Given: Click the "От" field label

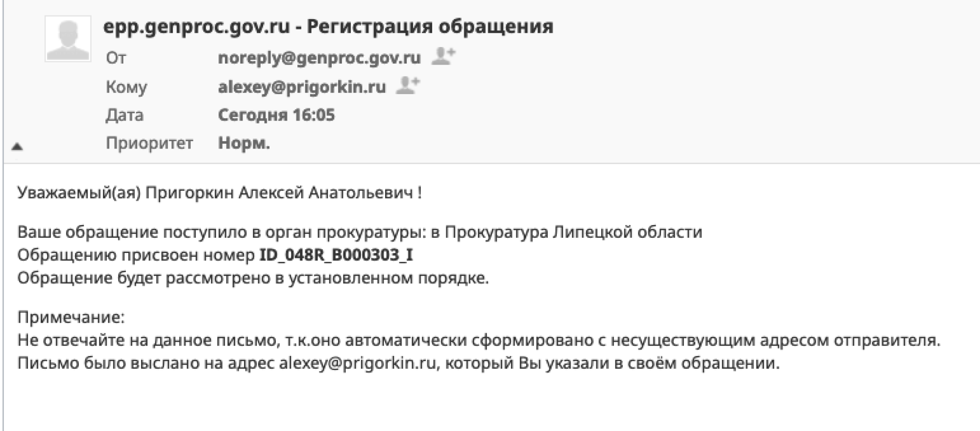Looking at the screenshot, I should click(116, 58).
